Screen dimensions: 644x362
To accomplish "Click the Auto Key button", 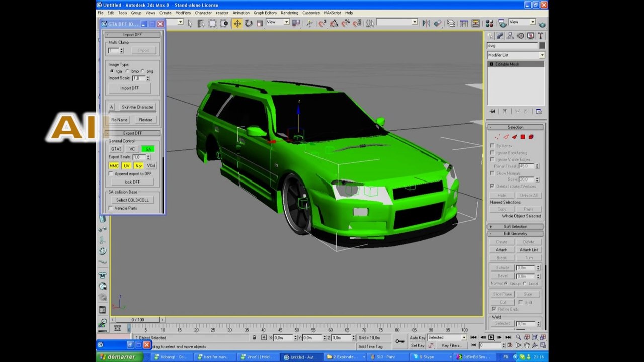I will click(x=418, y=338).
